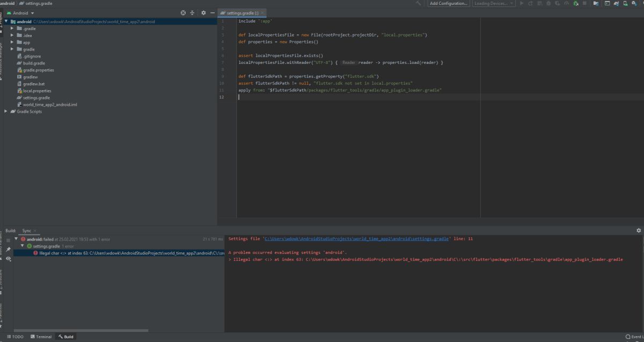Open project panel gear options

point(203,13)
